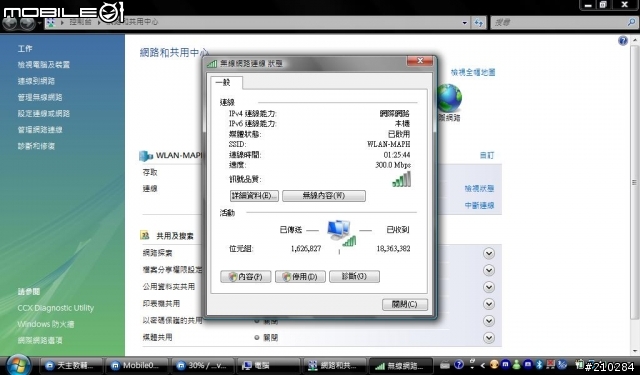Show hidden tray icons arrow
Image resolution: width=640 pixels, height=375 pixels.
[483, 365]
